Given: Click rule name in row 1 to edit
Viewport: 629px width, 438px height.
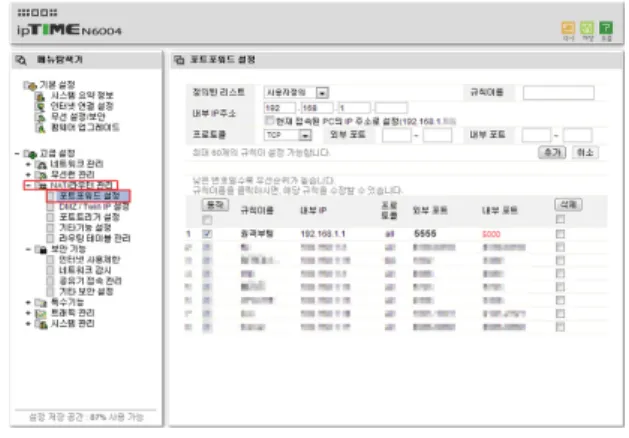Looking at the screenshot, I should [x=257, y=234].
